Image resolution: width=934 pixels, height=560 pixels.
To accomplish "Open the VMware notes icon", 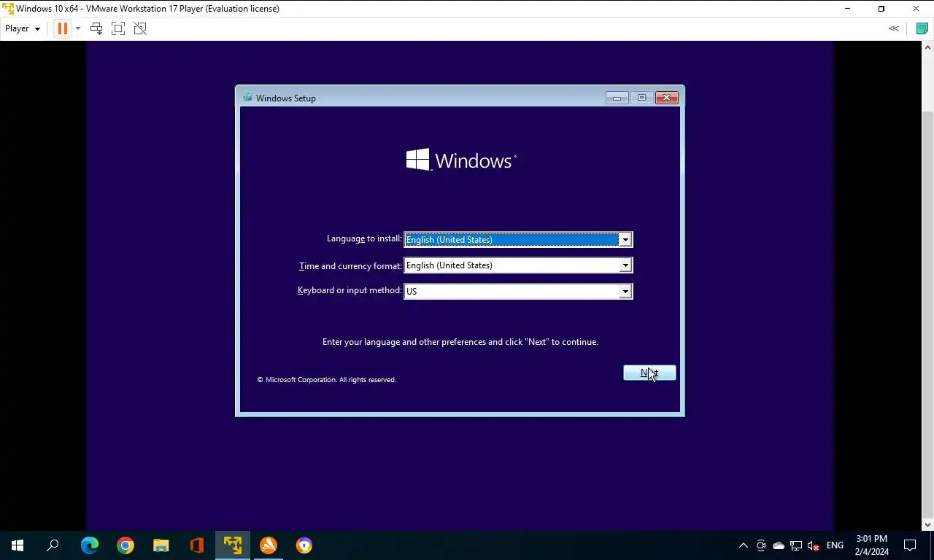I will [x=922, y=28].
